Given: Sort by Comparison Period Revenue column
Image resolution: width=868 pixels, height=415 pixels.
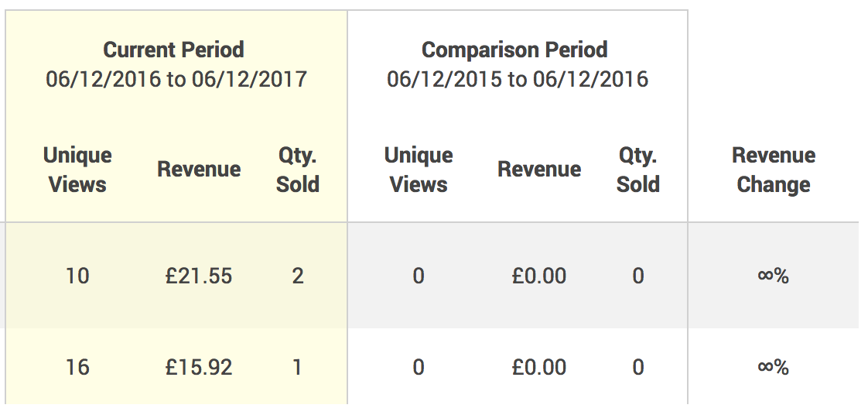Looking at the screenshot, I should point(539,169).
